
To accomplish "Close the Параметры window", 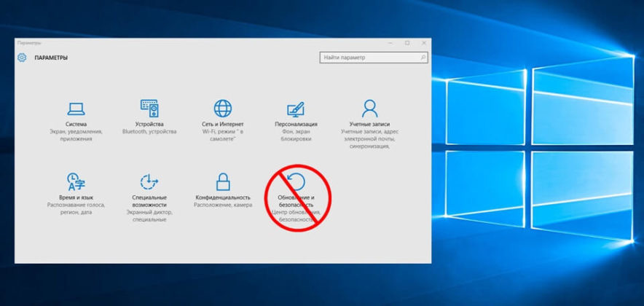I will click(423, 43).
